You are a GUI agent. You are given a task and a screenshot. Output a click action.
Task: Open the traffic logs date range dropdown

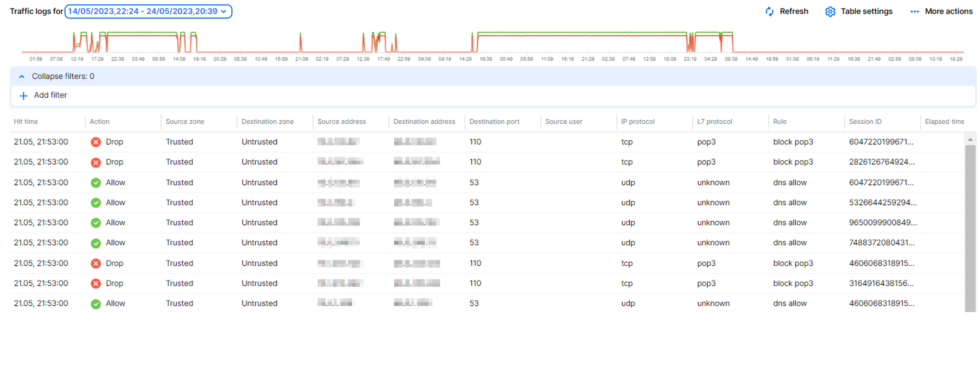coord(148,11)
